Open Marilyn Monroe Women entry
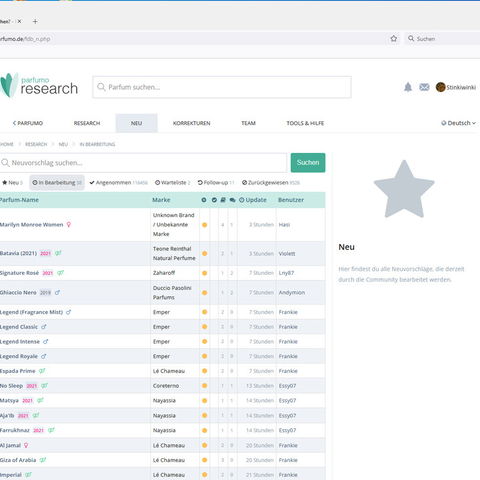Screen dimensions: 480x480 tap(31, 225)
